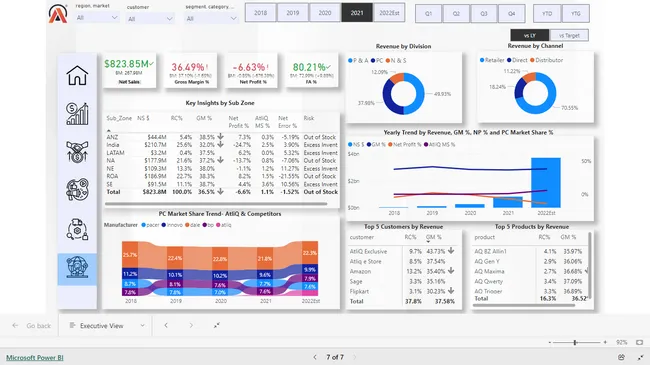Go to previous page arrow in bottom toolbar
Image resolution: width=650 pixels, height=365 pixels.
pos(166,326)
